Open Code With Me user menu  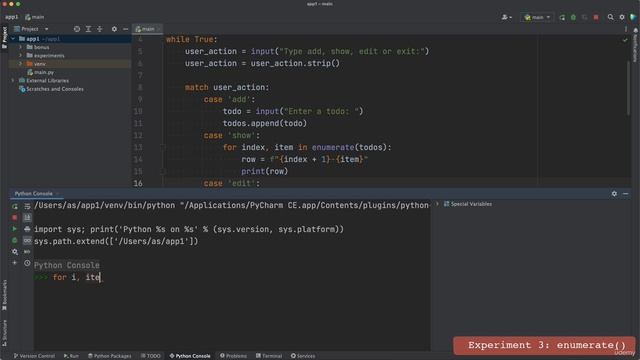(x=507, y=17)
